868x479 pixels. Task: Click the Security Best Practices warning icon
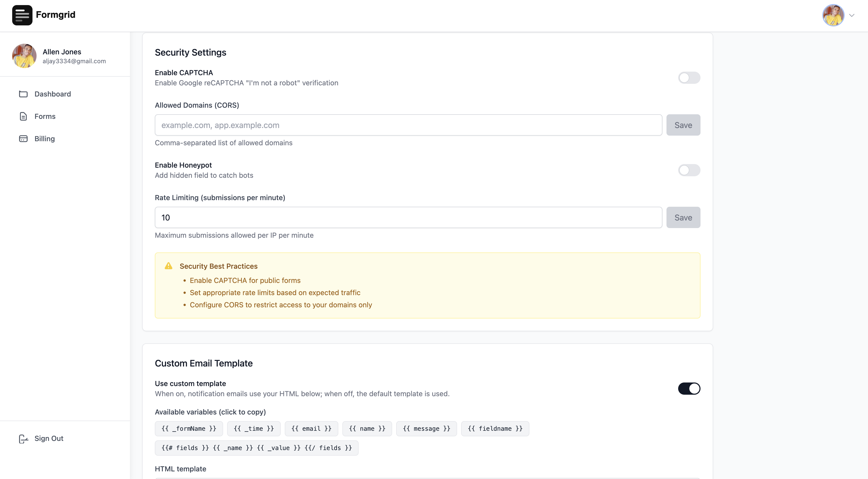click(x=169, y=266)
